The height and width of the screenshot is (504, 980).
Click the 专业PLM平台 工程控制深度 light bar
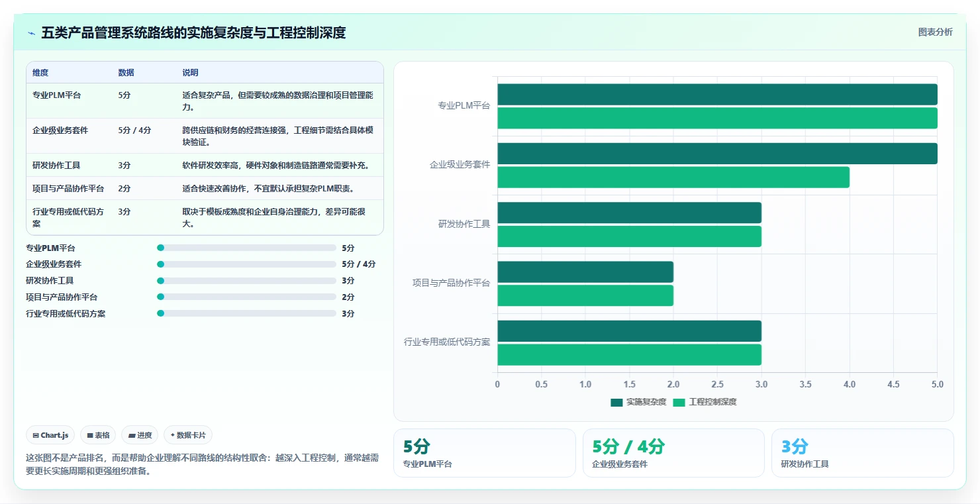717,118
